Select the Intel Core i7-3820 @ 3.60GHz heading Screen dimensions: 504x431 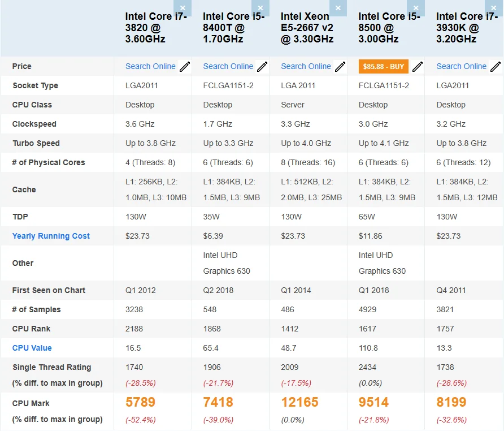[156, 28]
